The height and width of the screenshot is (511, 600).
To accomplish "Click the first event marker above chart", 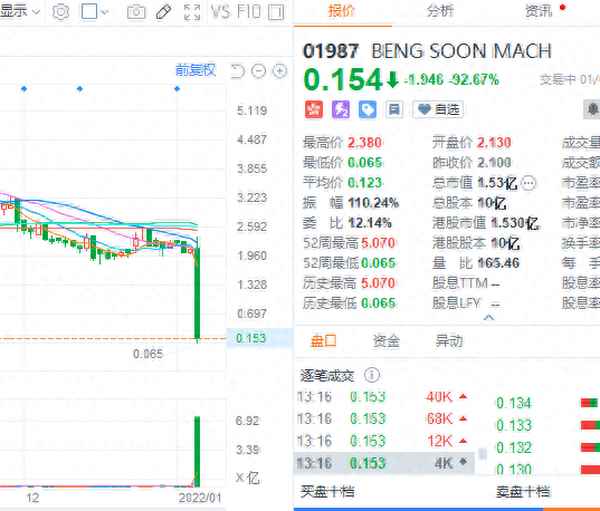I will tap(24, 89).
